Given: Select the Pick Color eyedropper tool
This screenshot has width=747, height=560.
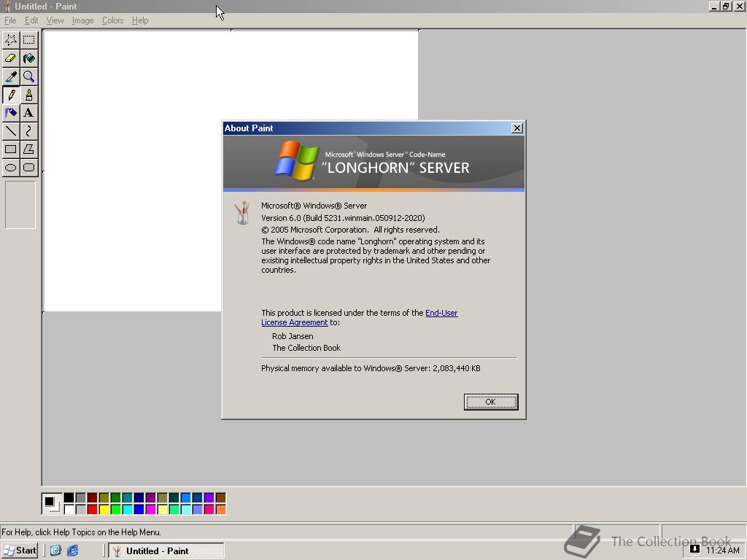Looking at the screenshot, I should coord(11,77).
